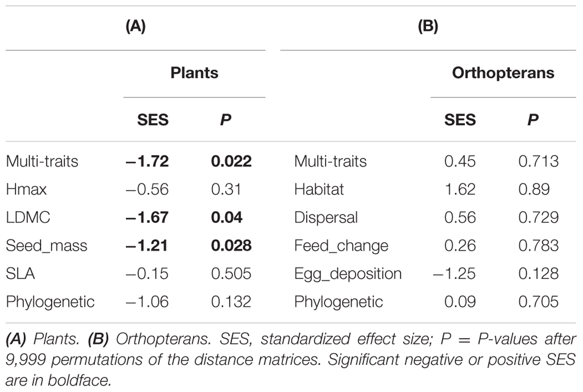Click the Plants column header
Image resolution: width=583 pixels, height=392 pixels.
pos(194,73)
